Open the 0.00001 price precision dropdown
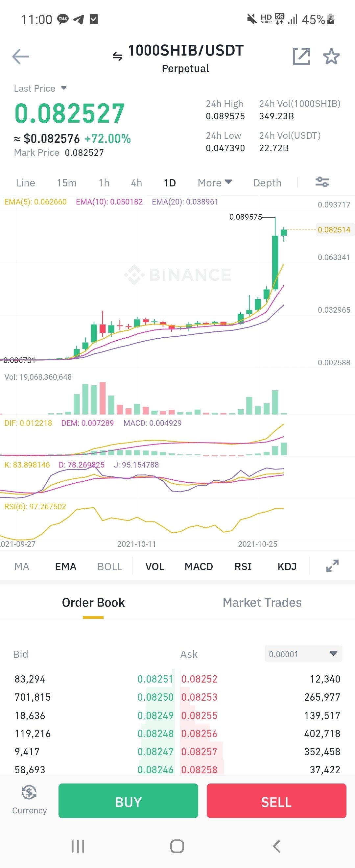This screenshot has width=355, height=868. tap(303, 654)
